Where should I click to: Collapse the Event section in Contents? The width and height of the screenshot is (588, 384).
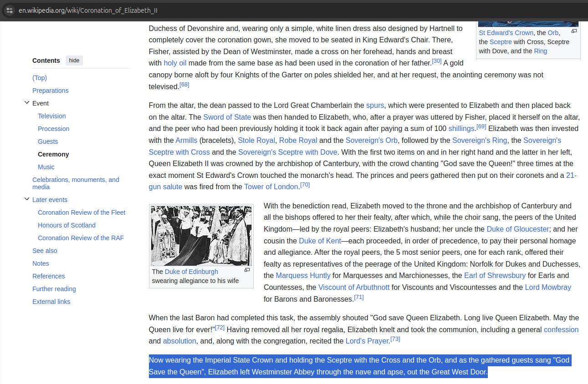click(26, 102)
